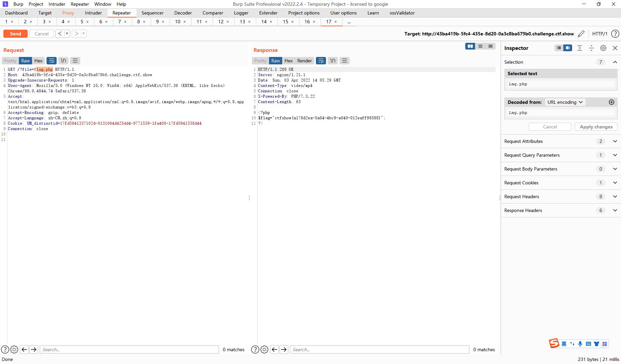Switch Response view to Hex
This screenshot has width=621, height=364.
click(x=289, y=61)
